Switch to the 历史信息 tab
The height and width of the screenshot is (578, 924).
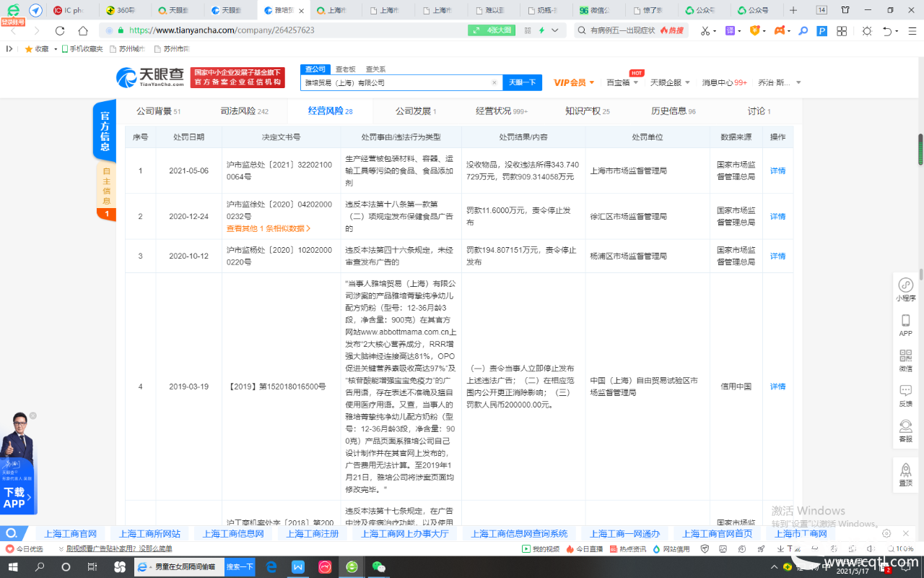tap(673, 111)
